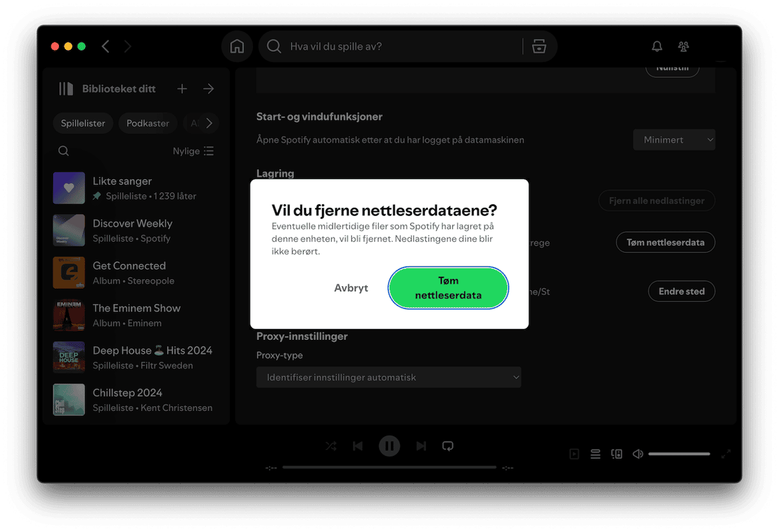779x532 pixels.
Task: Show more library filters with the chevron
Action: pos(209,124)
